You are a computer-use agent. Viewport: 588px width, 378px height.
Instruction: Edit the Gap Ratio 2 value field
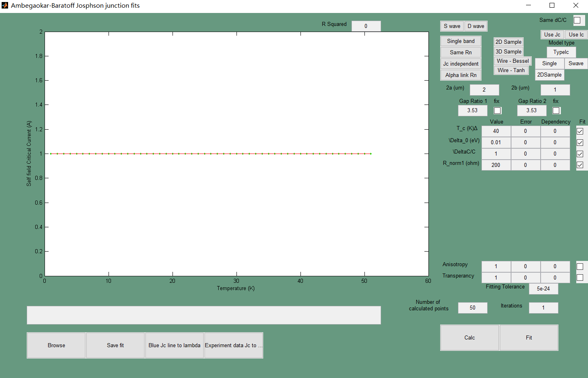tap(532, 111)
